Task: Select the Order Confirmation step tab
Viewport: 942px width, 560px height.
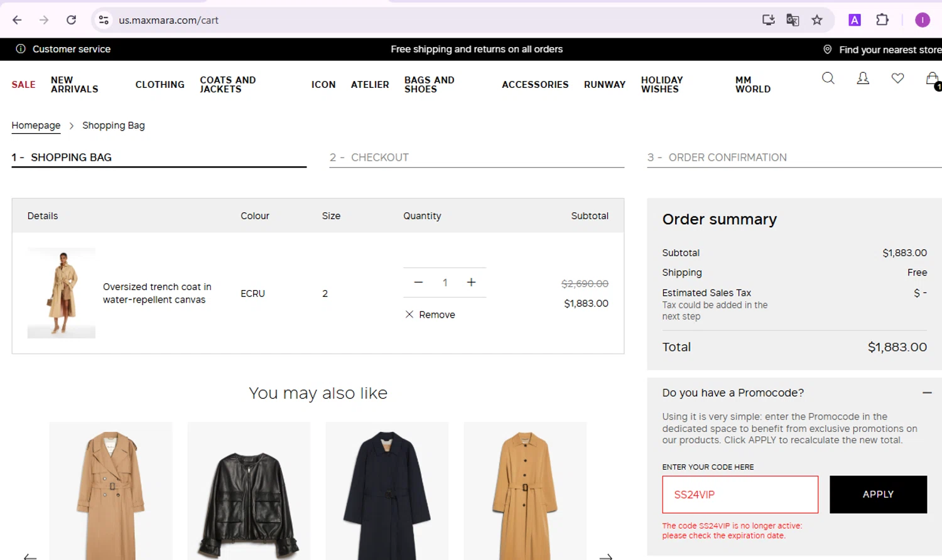Action: (794, 158)
